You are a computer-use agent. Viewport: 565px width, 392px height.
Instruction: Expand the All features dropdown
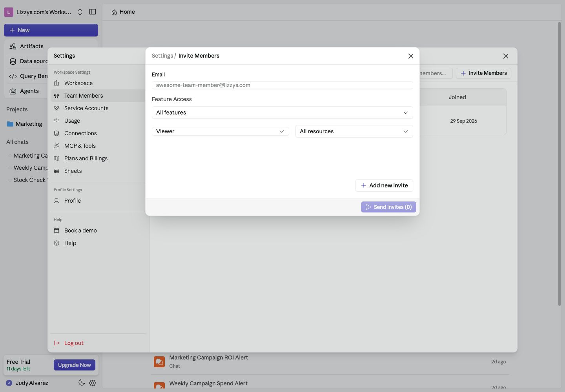tap(282, 113)
